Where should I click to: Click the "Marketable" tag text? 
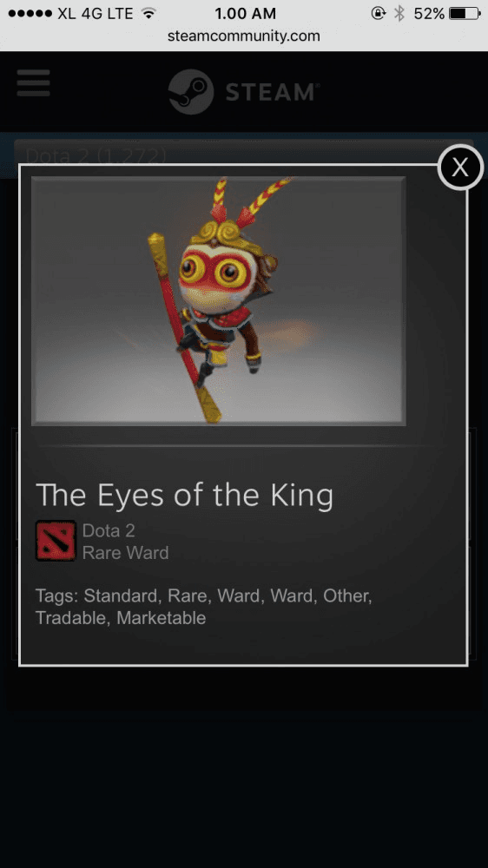(x=162, y=618)
